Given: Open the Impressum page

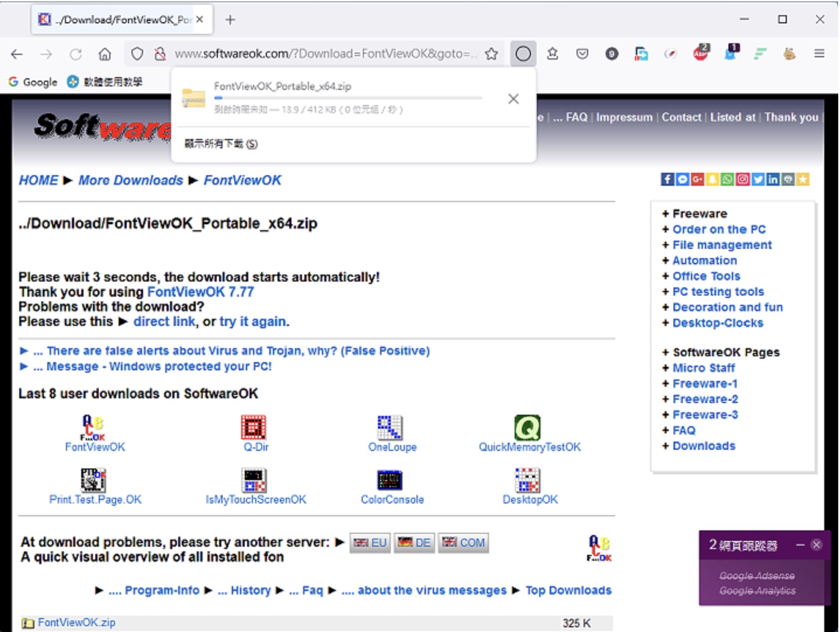Looking at the screenshot, I should 624,117.
